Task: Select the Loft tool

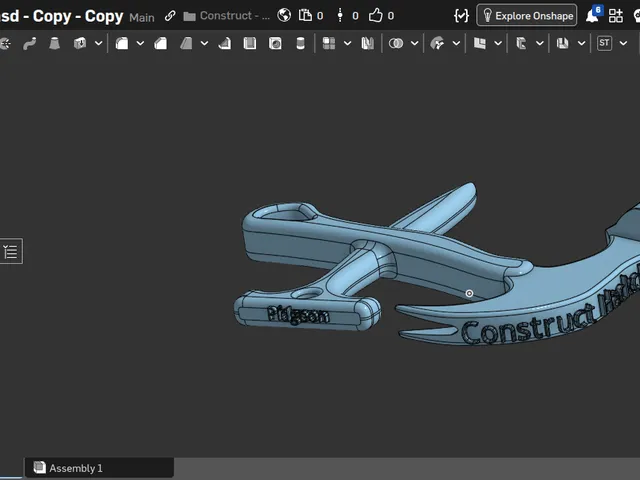Action: coord(54,43)
